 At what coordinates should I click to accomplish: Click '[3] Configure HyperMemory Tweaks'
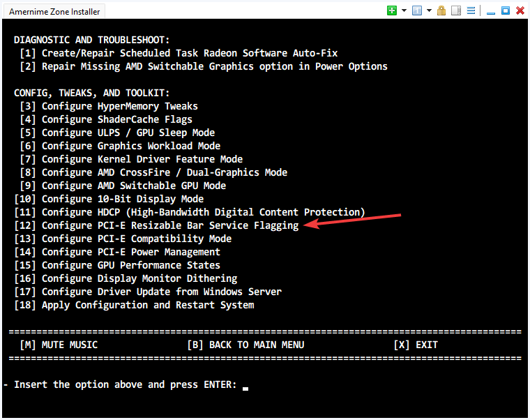109,107
